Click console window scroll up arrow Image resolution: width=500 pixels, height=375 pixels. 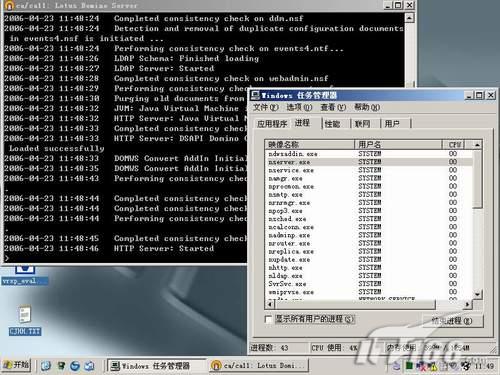(x=409, y=17)
